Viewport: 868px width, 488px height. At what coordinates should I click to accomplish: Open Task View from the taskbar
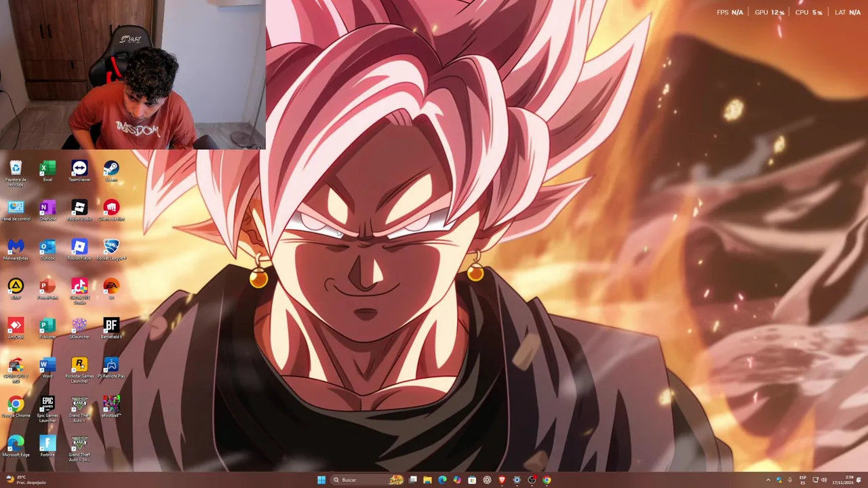point(413,480)
